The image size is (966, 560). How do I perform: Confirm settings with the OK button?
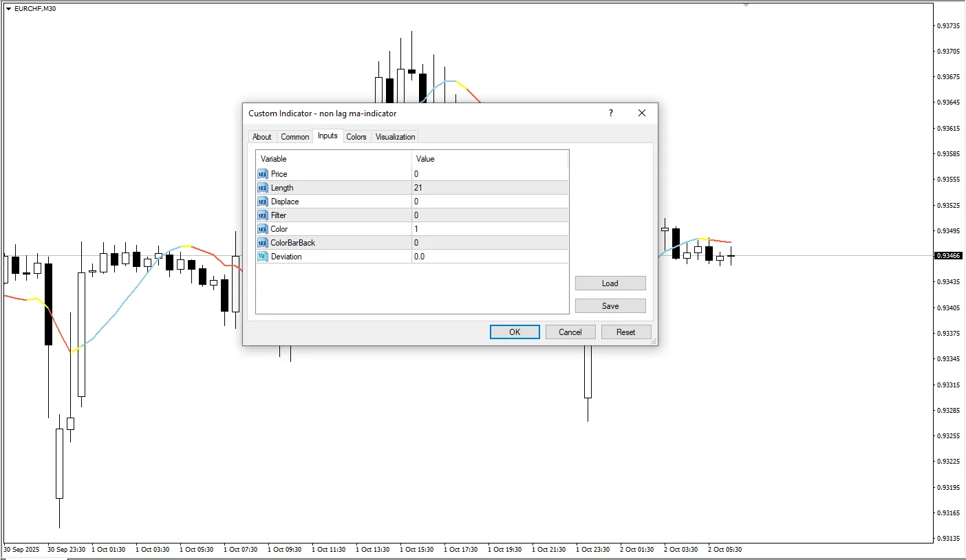[514, 332]
